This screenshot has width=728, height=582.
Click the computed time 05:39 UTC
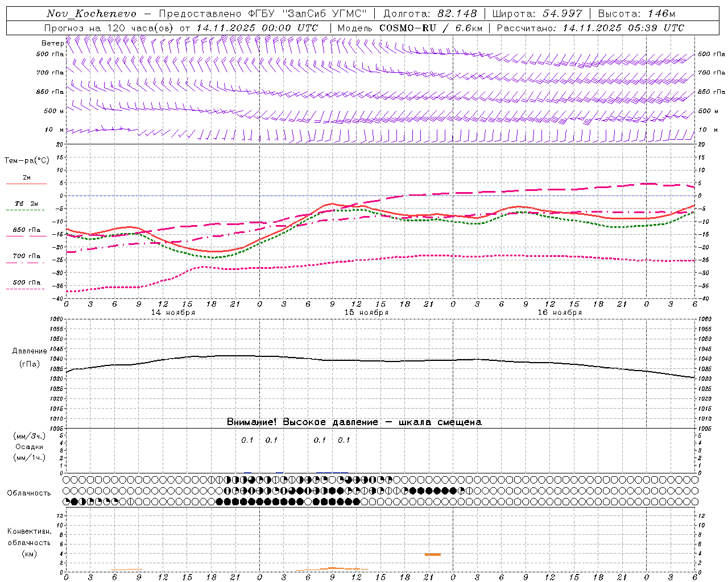(656, 28)
